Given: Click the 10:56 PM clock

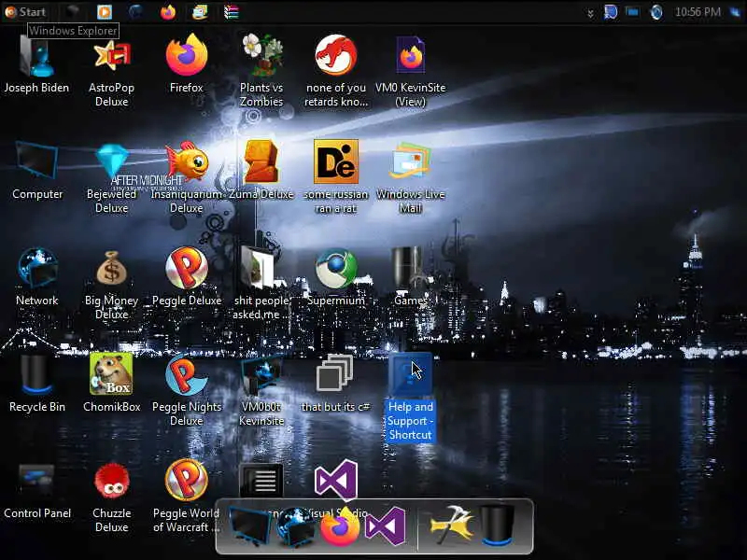Looking at the screenshot, I should [698, 12].
